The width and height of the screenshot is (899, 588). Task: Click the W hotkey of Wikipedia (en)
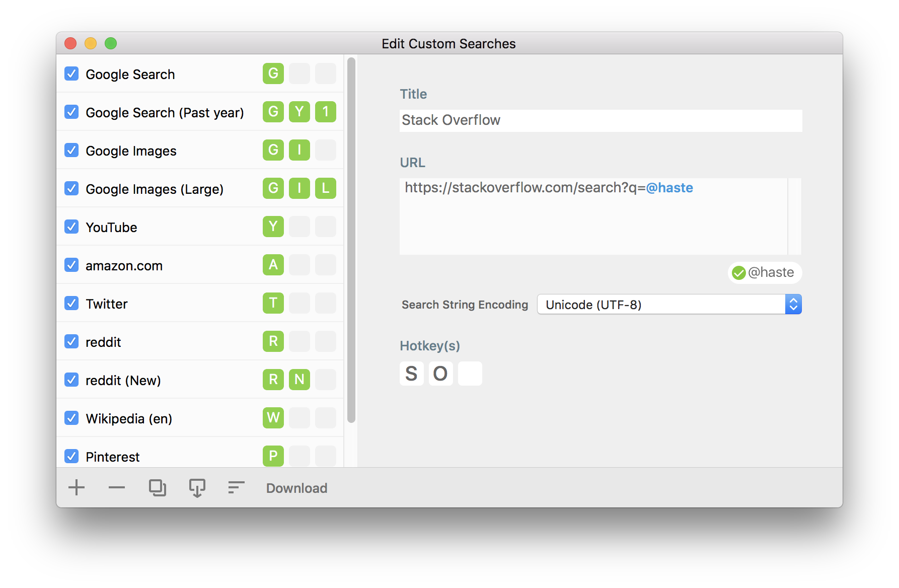point(273,418)
